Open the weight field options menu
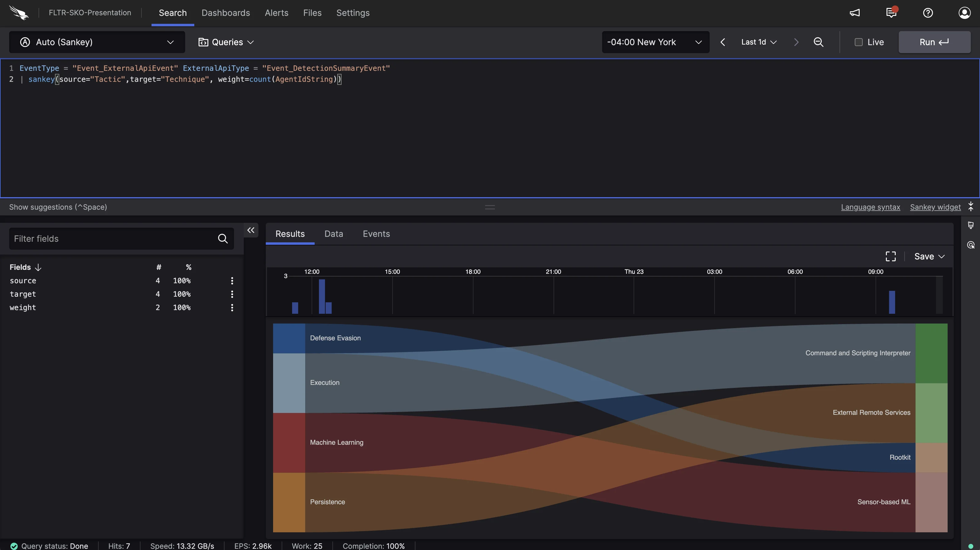 coord(232,307)
